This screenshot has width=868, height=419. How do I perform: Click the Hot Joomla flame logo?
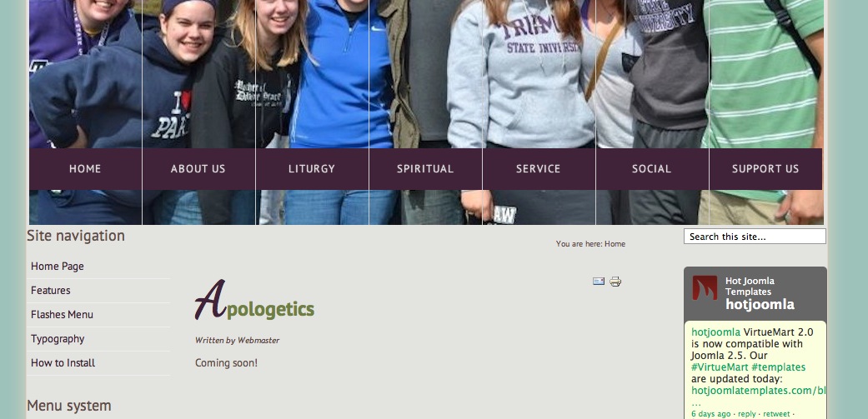[x=704, y=288]
